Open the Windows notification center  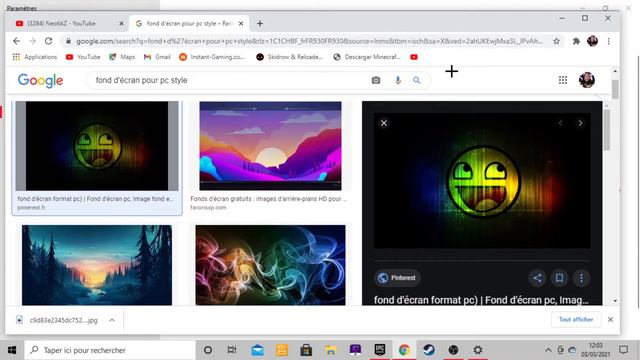[623, 350]
